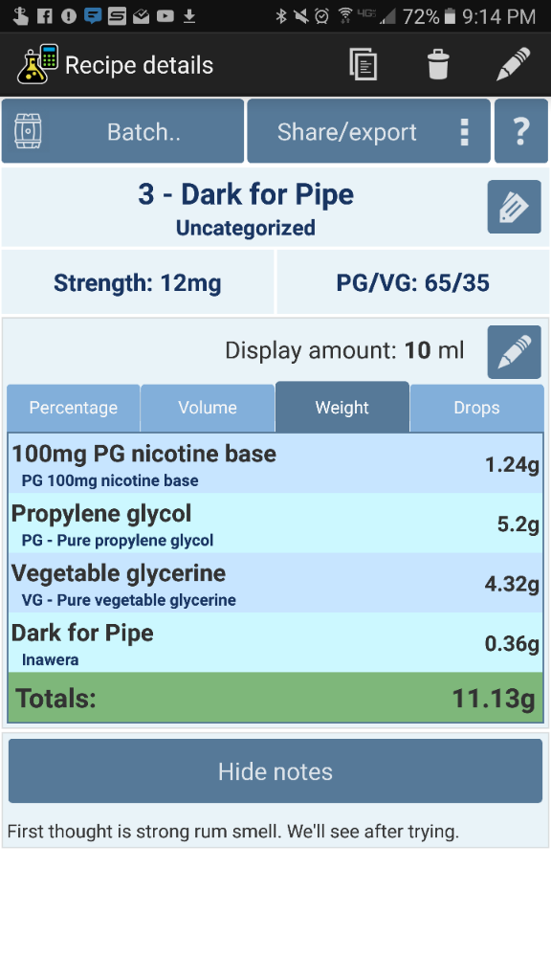This screenshot has width=551, height=980.
Task: Open help with question mark button
Action: 521,131
